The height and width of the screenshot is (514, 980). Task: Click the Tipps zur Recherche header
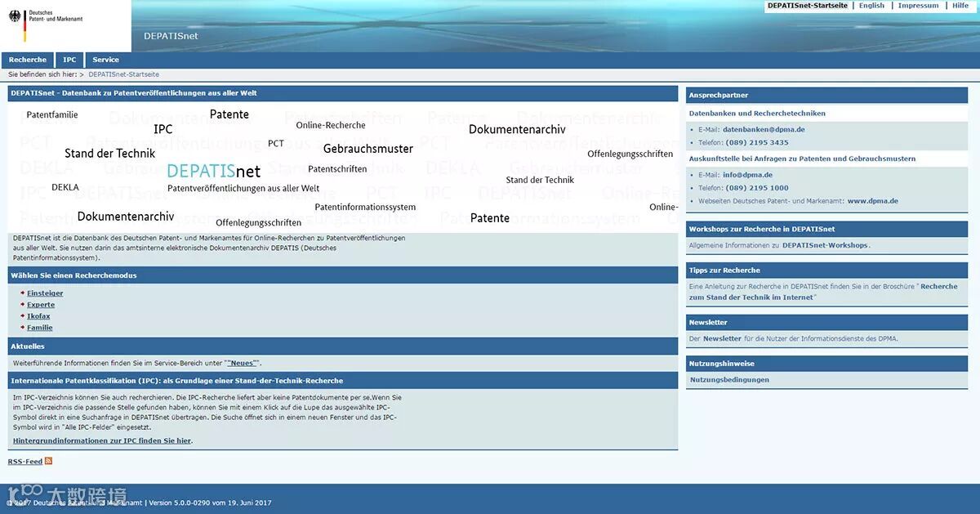(826, 270)
